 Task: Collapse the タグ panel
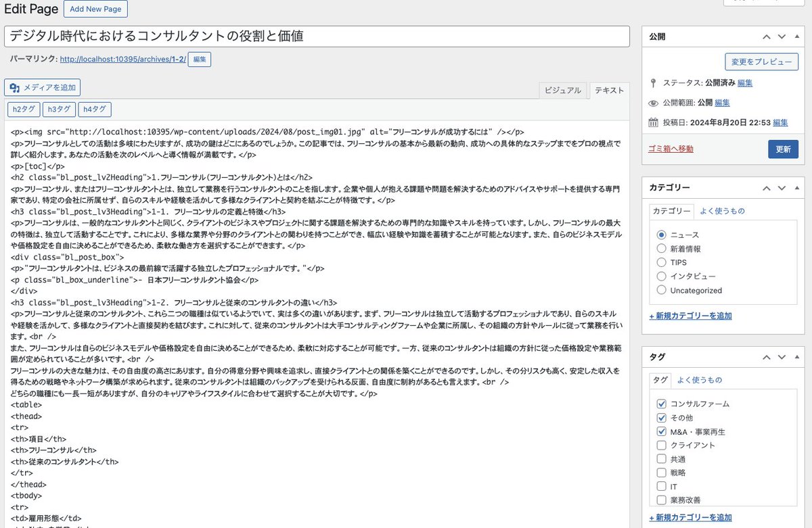click(x=797, y=357)
